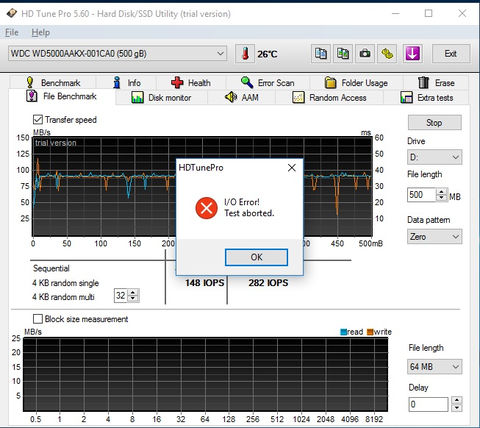Image resolution: width=480 pixels, height=428 pixels.
Task: Open the File menu
Action: (12, 33)
